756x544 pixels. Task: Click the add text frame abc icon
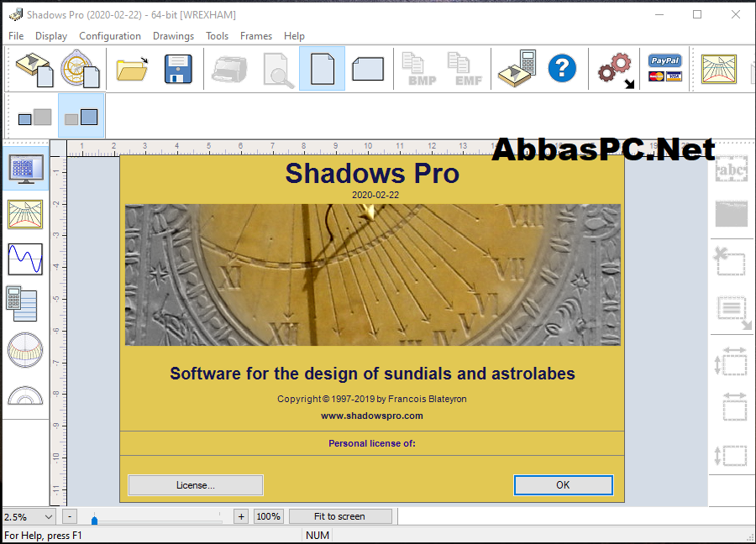click(732, 169)
